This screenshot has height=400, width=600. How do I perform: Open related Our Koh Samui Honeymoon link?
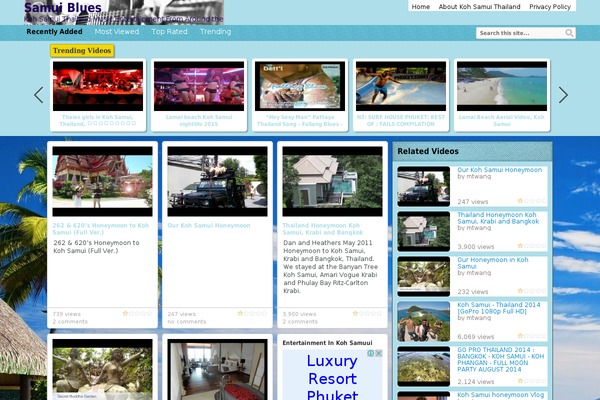click(x=500, y=170)
